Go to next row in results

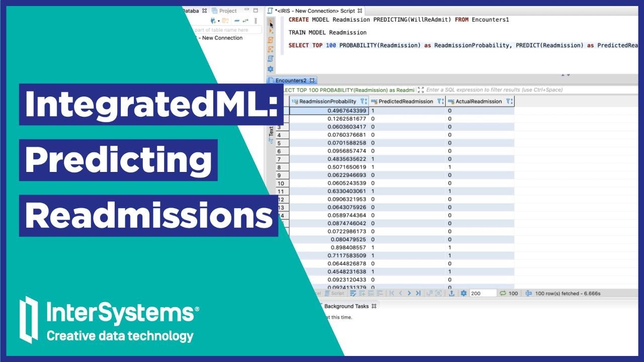click(409, 293)
